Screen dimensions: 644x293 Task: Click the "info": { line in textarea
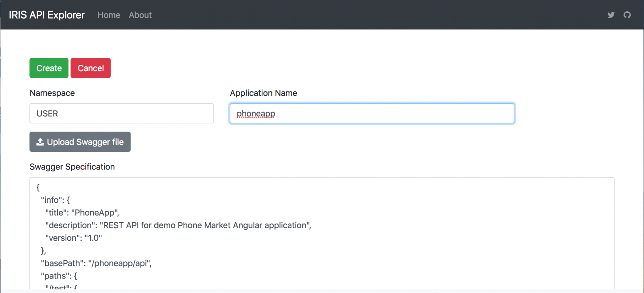55,200
